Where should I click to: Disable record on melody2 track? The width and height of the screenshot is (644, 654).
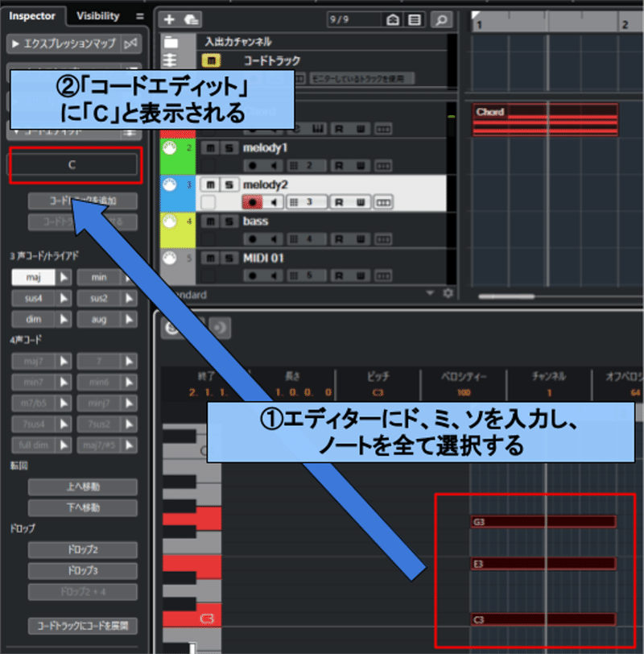point(252,203)
